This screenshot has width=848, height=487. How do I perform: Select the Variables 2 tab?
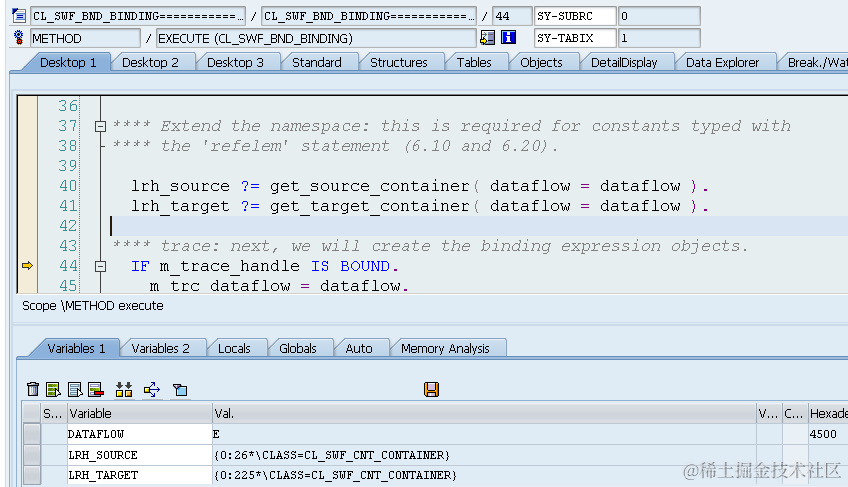pyautogui.click(x=160, y=348)
